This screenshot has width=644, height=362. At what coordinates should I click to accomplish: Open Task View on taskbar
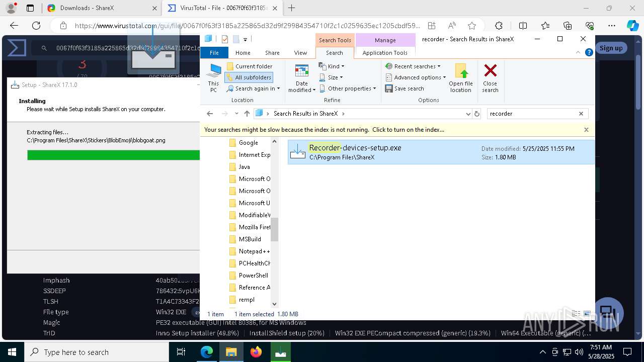(x=182, y=352)
